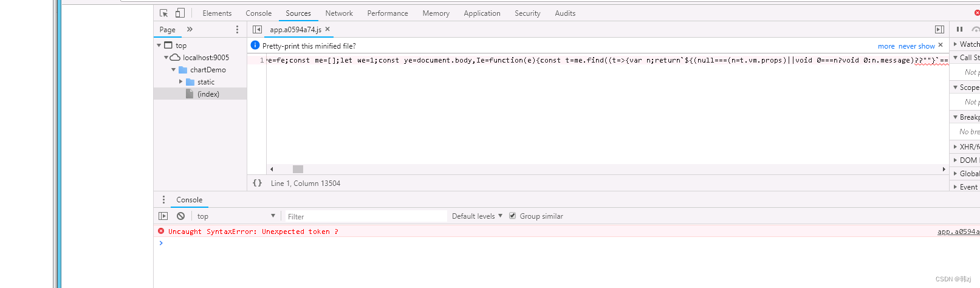Open the Default levels dropdown

477,216
